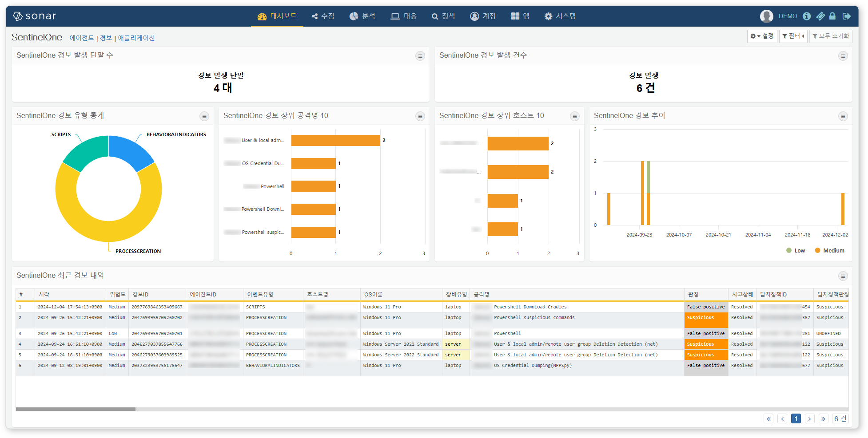
Task: Open menu of 경보 유형 통계 widget
Action: coord(204,116)
